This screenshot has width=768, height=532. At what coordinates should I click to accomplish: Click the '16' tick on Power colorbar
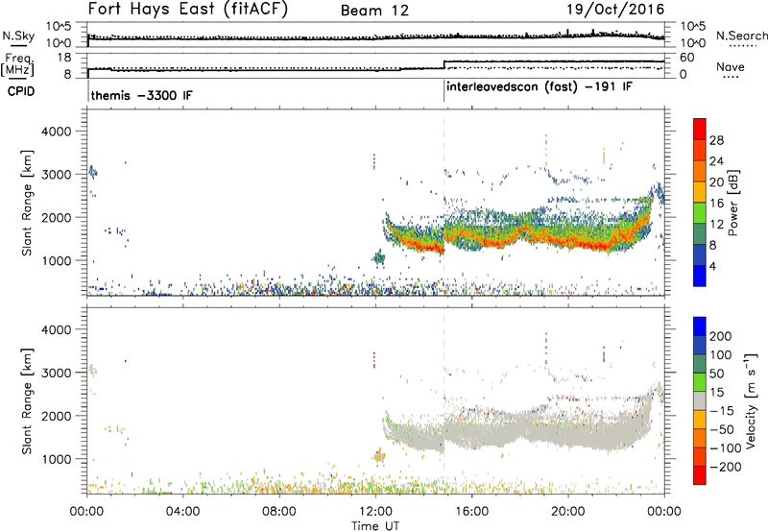click(x=716, y=204)
